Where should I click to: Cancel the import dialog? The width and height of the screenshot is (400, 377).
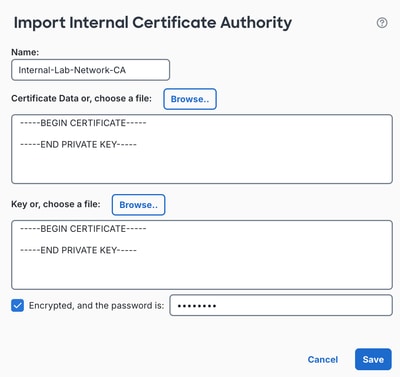323,359
